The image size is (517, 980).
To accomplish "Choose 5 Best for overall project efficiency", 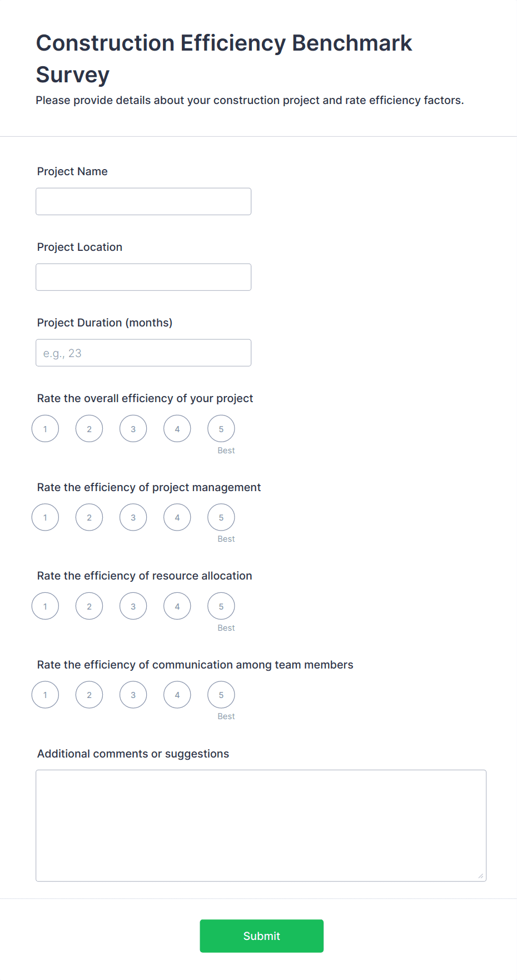I will [x=221, y=429].
